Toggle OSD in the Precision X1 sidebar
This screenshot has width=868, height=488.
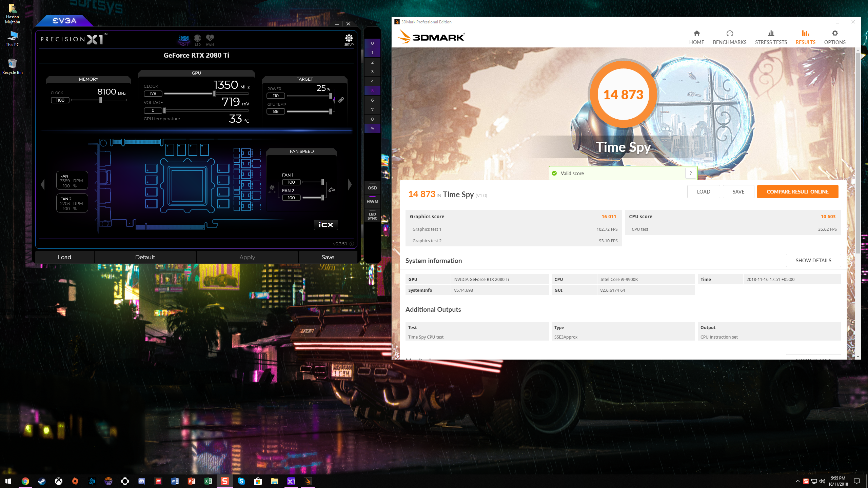click(372, 188)
